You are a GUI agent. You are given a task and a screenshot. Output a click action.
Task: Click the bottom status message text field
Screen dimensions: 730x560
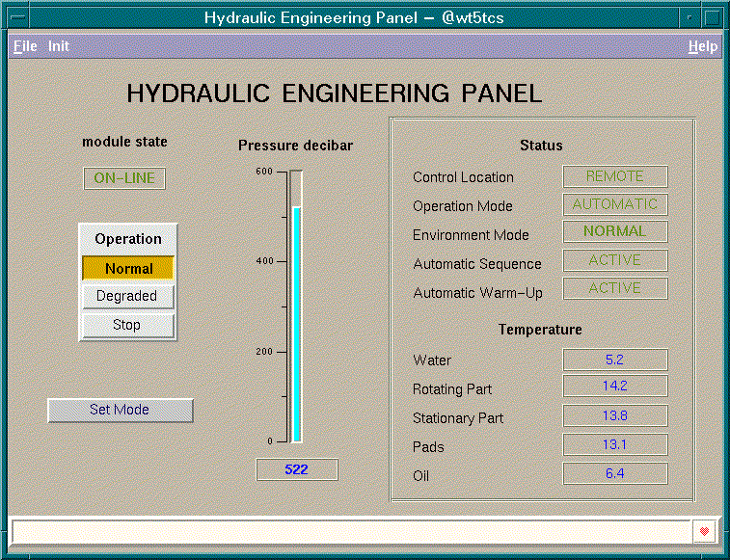click(x=352, y=531)
